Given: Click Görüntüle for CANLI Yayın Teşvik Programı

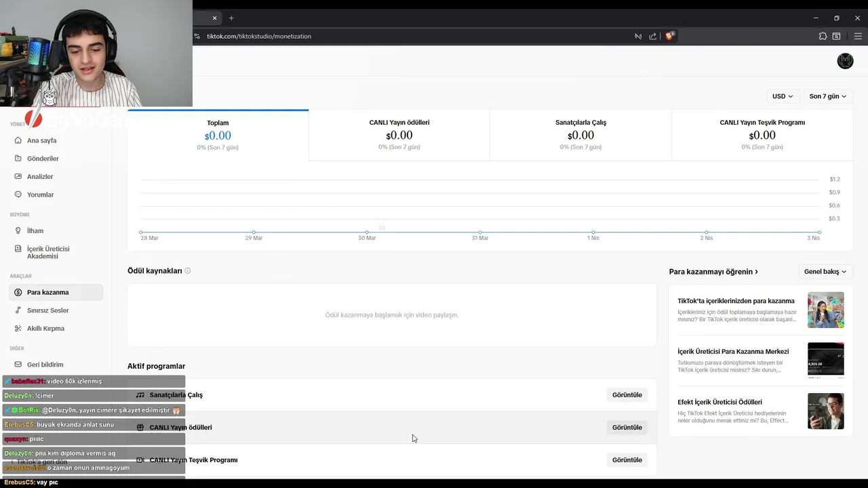Looking at the screenshot, I should pos(627,460).
